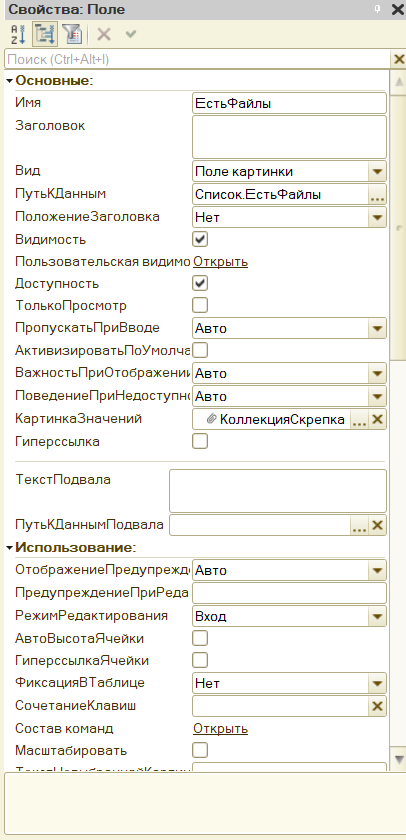This screenshot has height=840, width=406.
Task: Open the ПоведениеПриНедоступности dropdown
Action: click(x=377, y=396)
